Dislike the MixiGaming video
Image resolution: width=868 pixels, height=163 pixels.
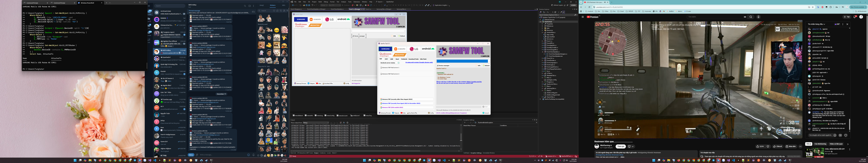point(768,146)
